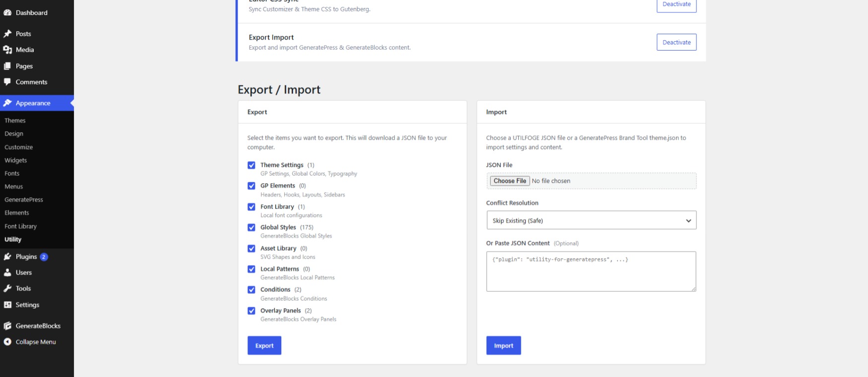
Task: Click the Posts pushpin icon
Action: [7, 34]
